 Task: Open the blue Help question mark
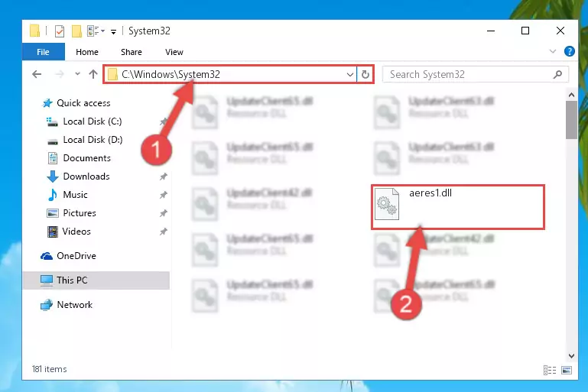click(569, 51)
